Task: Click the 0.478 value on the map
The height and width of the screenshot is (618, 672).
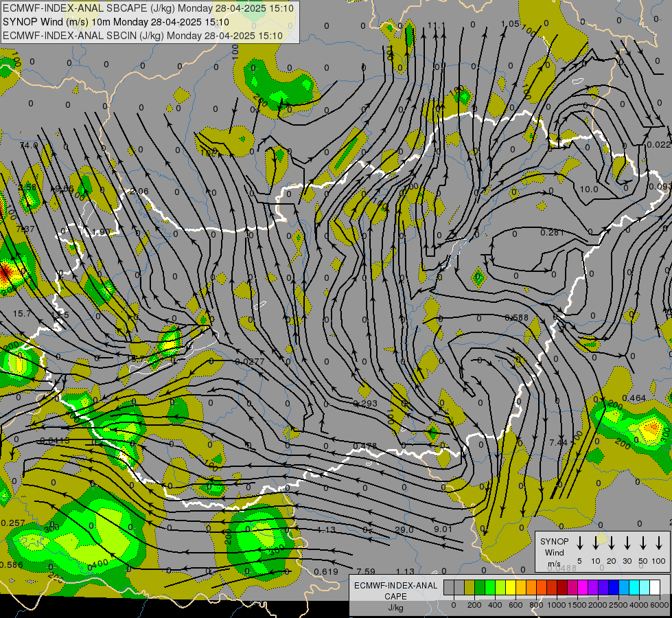Action: (364, 446)
